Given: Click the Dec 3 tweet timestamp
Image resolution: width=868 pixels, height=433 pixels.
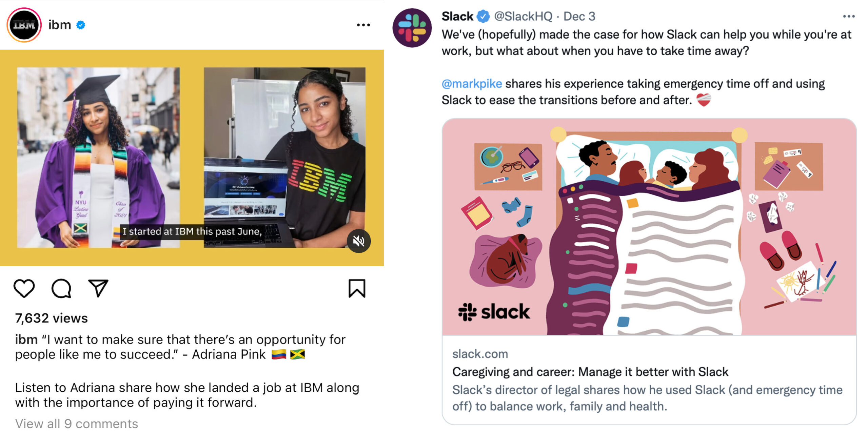Looking at the screenshot, I should (x=579, y=16).
